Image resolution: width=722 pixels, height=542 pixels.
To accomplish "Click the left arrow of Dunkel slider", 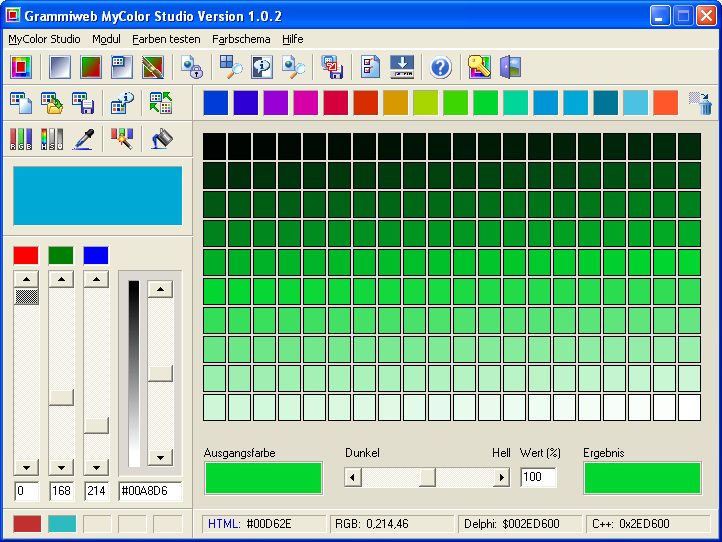I will click(353, 477).
